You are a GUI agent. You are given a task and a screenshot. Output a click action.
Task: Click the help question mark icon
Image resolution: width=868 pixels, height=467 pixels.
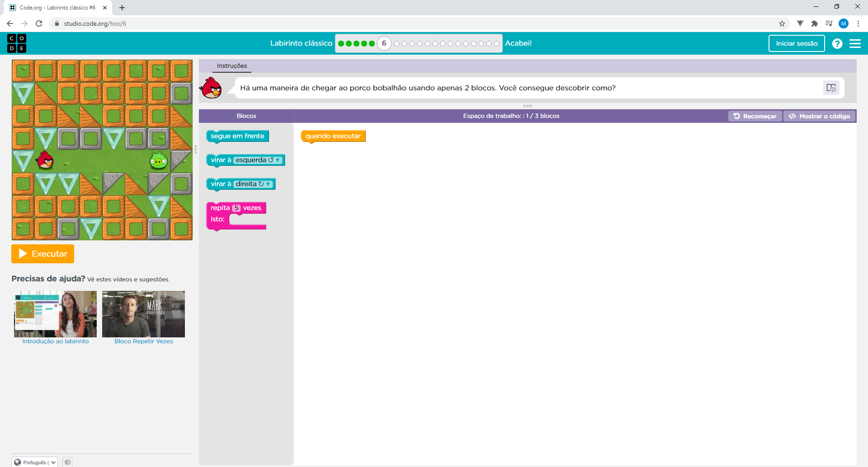pos(837,43)
